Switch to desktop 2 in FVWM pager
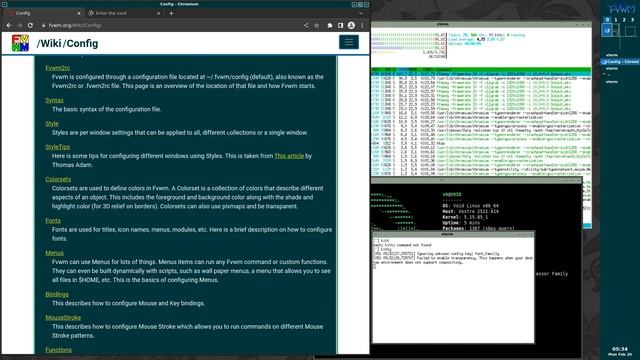The height and width of the screenshot is (360, 640). (x=624, y=20)
